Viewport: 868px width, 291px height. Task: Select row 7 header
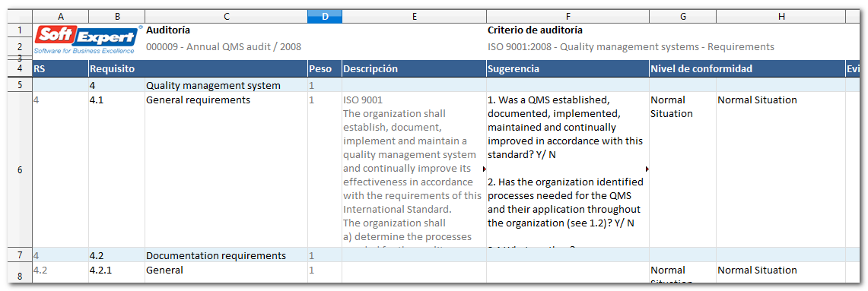click(21, 255)
